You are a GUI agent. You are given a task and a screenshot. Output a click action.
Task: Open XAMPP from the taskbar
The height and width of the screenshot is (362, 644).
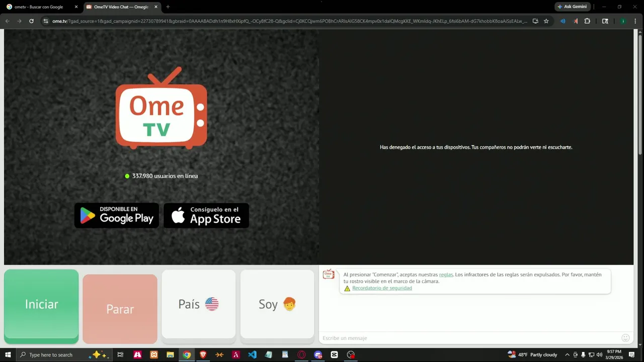point(153,354)
